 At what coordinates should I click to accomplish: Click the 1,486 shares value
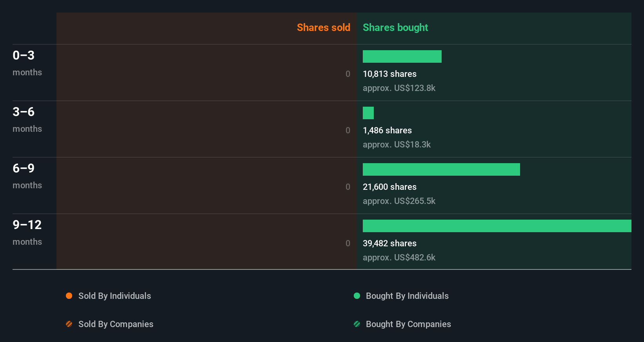coord(387,131)
